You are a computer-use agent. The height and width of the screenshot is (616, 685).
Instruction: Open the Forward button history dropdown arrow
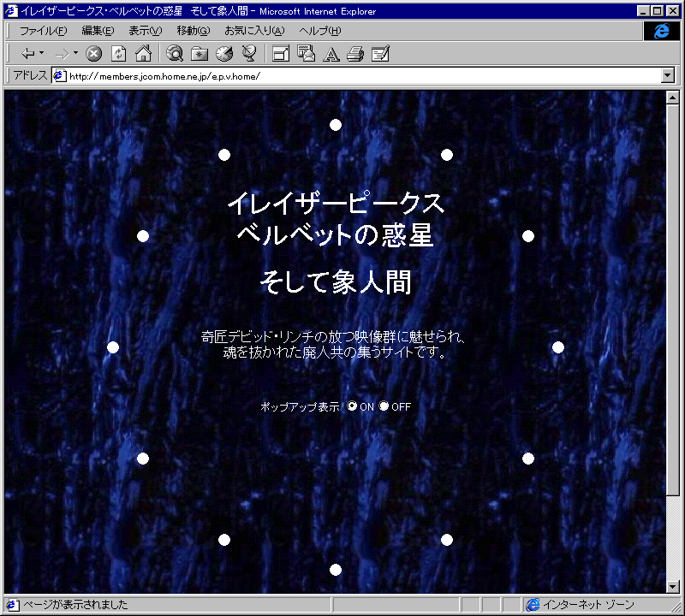pyautogui.click(x=75, y=53)
